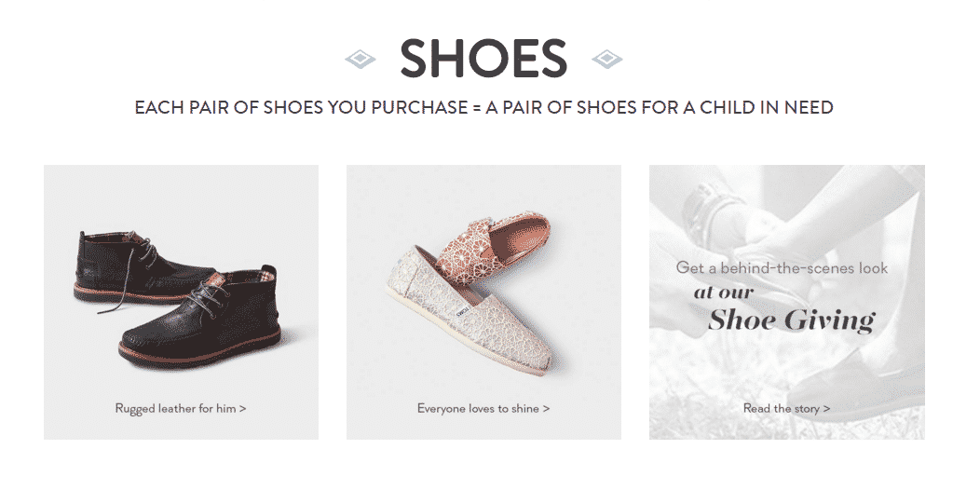Click the arrow after Everyone loves to shine
980x490 pixels.
[x=546, y=408]
